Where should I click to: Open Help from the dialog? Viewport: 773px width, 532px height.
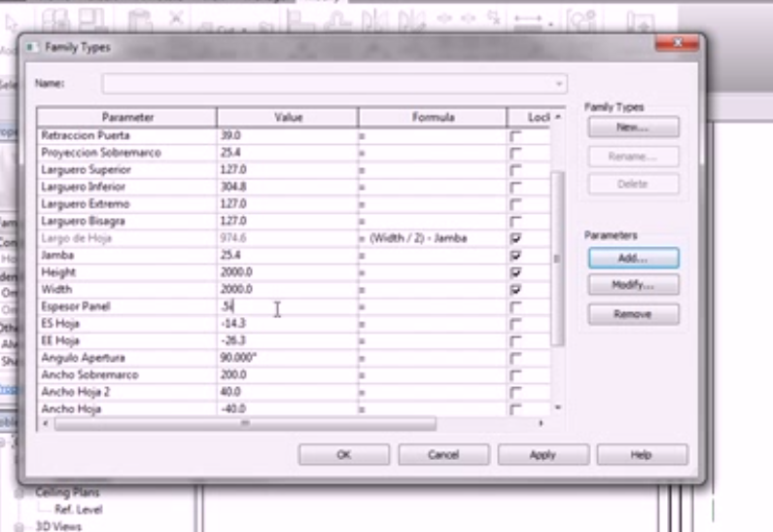click(642, 454)
